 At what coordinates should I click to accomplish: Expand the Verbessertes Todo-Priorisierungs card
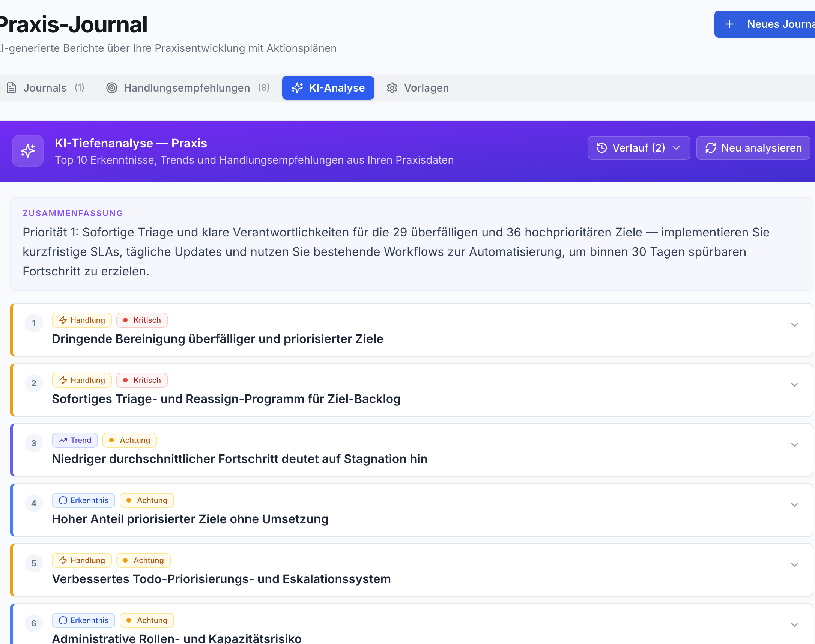pyautogui.click(x=795, y=564)
